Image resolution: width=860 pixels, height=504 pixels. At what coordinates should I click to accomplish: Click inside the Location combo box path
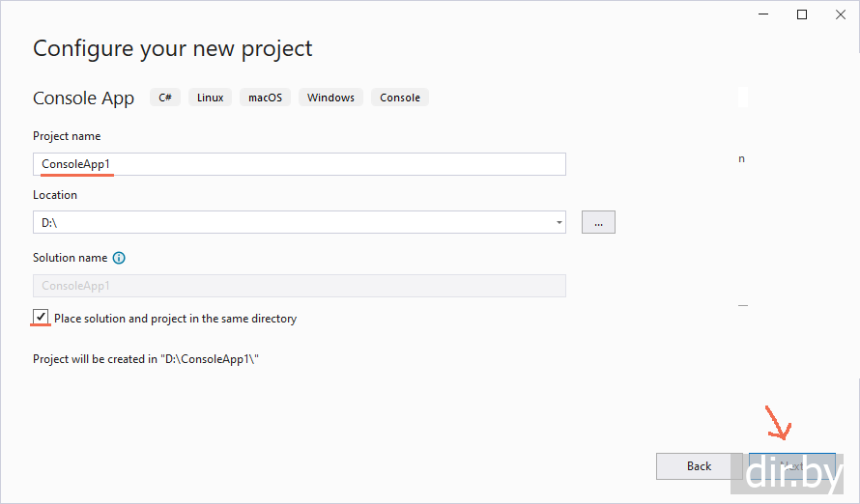point(290,223)
